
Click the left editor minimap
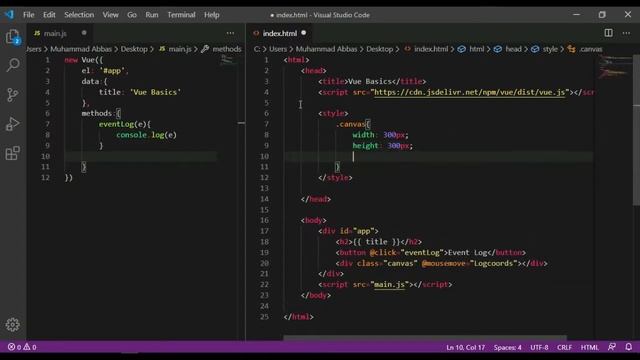coord(228,61)
